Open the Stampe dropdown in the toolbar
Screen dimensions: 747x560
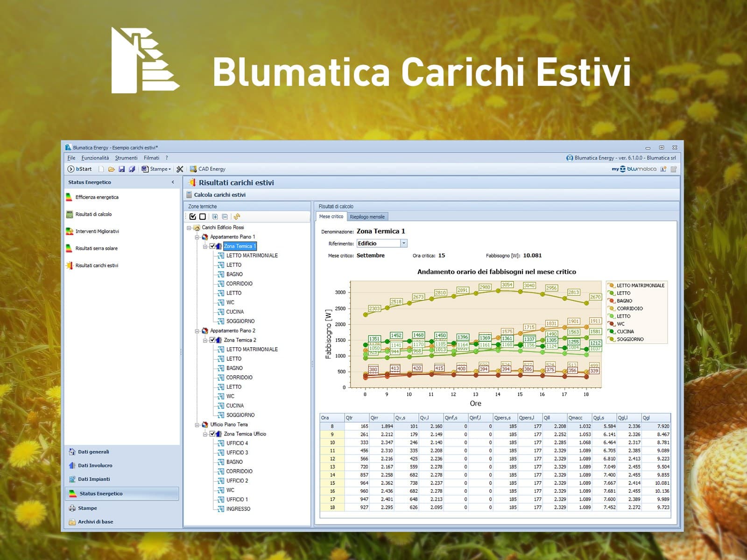pyautogui.click(x=156, y=169)
